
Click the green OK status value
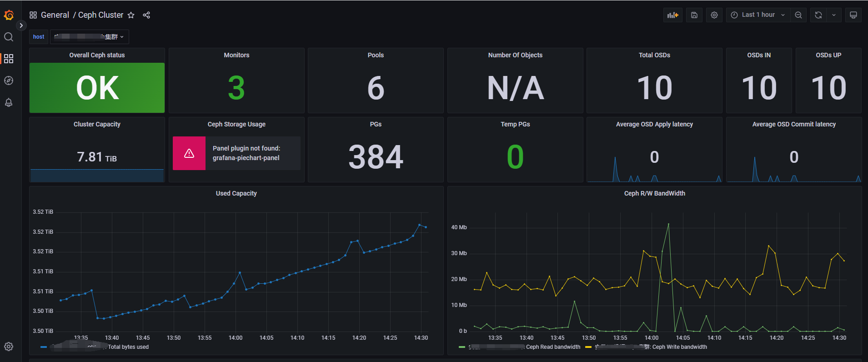coord(97,88)
